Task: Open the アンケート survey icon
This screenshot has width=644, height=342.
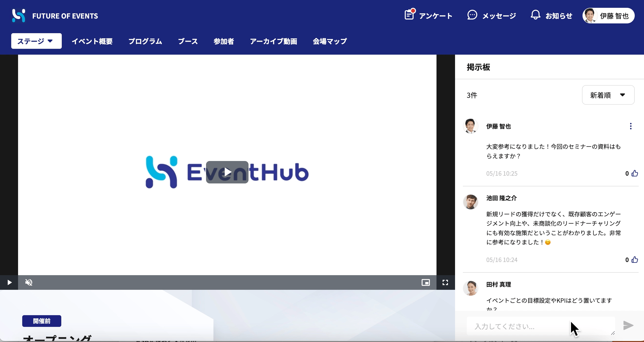Action: 410,14
